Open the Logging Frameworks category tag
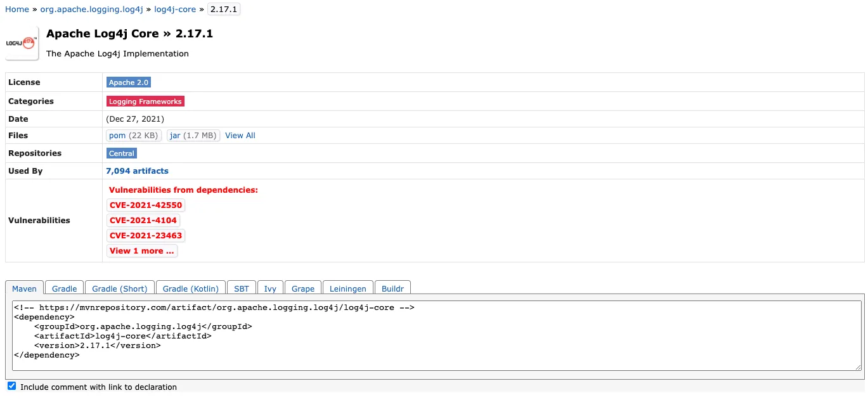 [145, 101]
